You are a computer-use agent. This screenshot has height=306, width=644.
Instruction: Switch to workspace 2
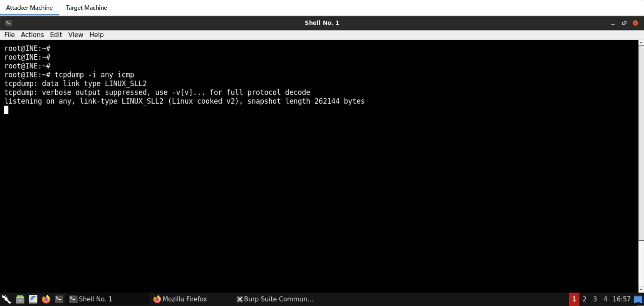[584, 299]
